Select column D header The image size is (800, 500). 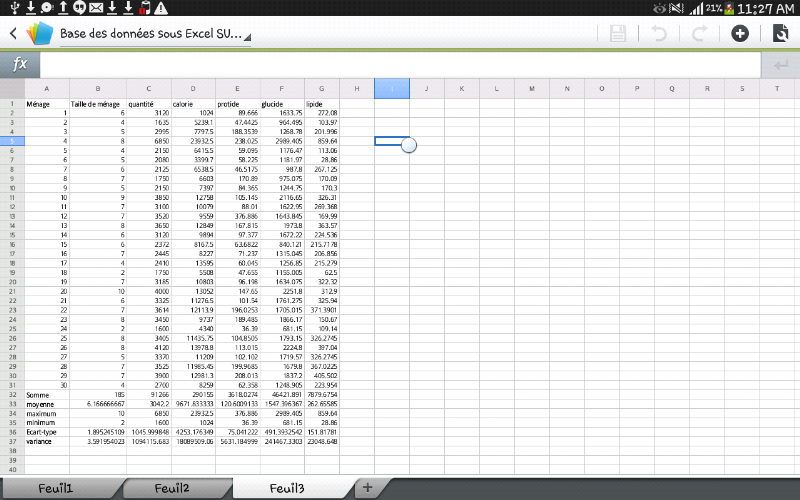point(192,89)
